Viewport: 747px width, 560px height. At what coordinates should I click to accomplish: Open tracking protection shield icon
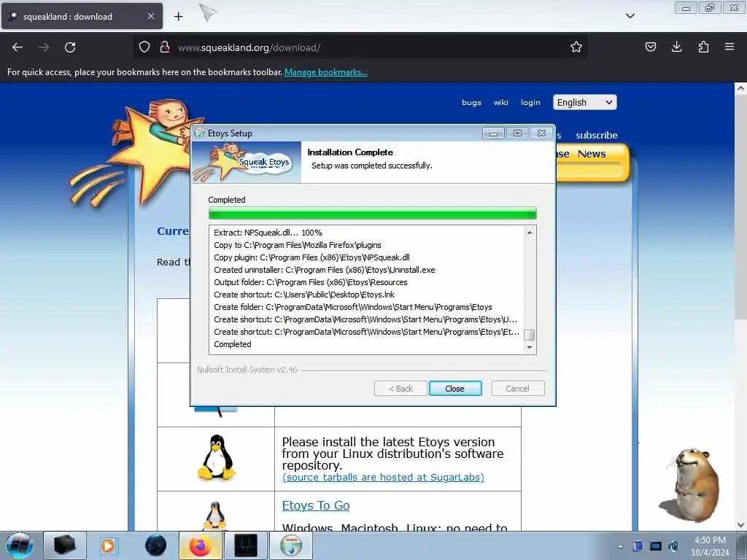144,47
